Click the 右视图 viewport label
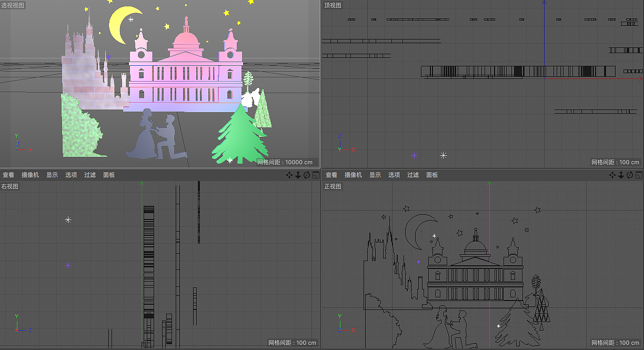The height and width of the screenshot is (350, 644). coord(10,186)
